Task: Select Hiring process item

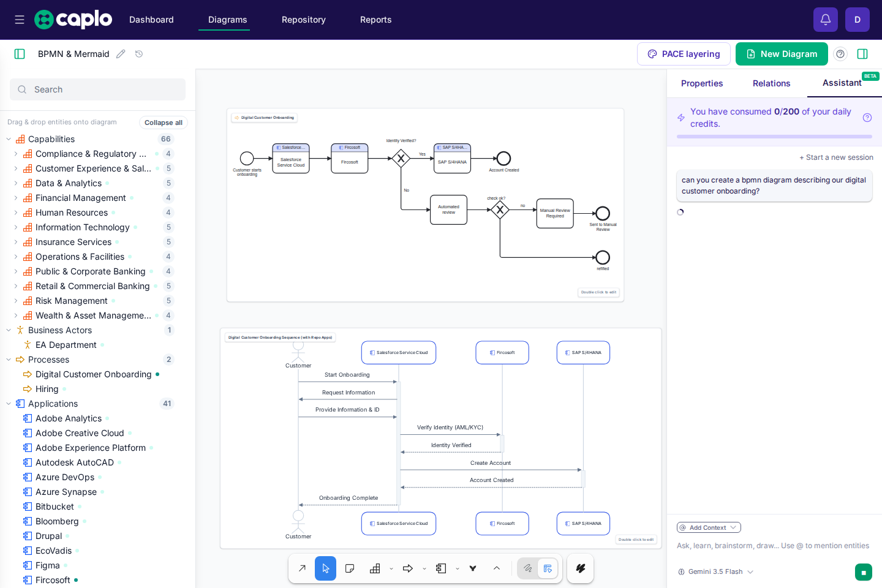Action: (x=47, y=389)
